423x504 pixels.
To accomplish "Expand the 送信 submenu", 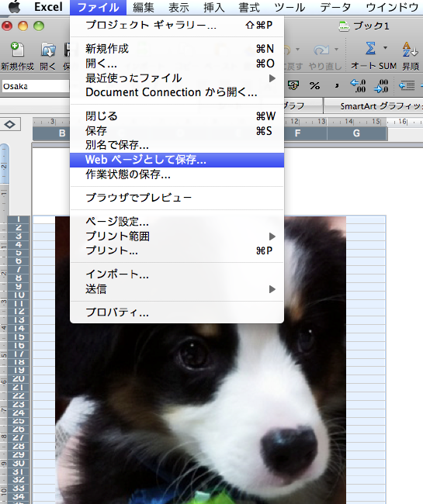I will click(x=177, y=289).
